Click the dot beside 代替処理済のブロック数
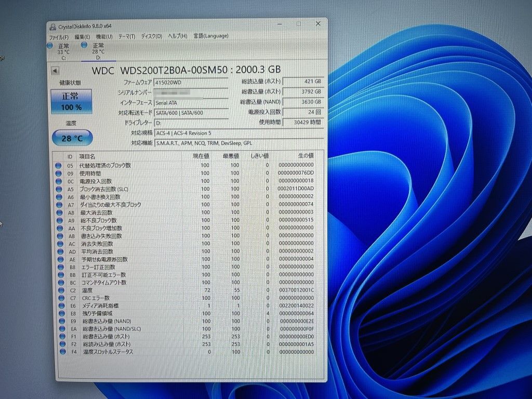This screenshot has width=532, height=399. (58, 165)
